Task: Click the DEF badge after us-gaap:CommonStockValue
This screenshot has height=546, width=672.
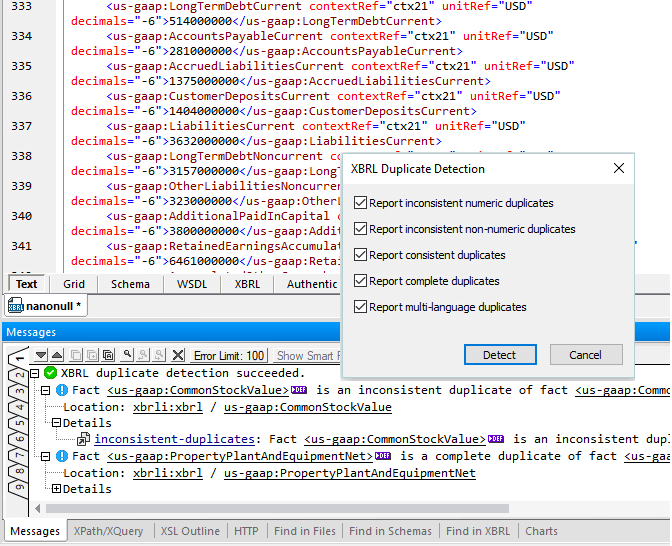Action: [x=298, y=390]
